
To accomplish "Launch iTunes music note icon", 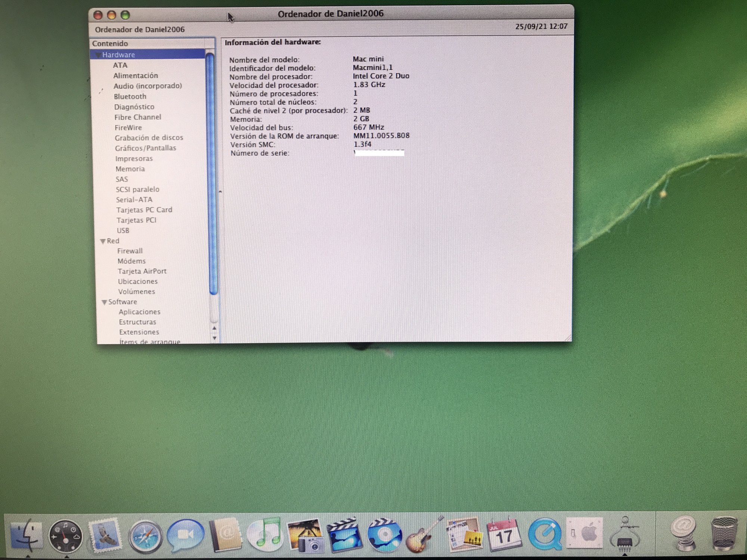I will 266,536.
